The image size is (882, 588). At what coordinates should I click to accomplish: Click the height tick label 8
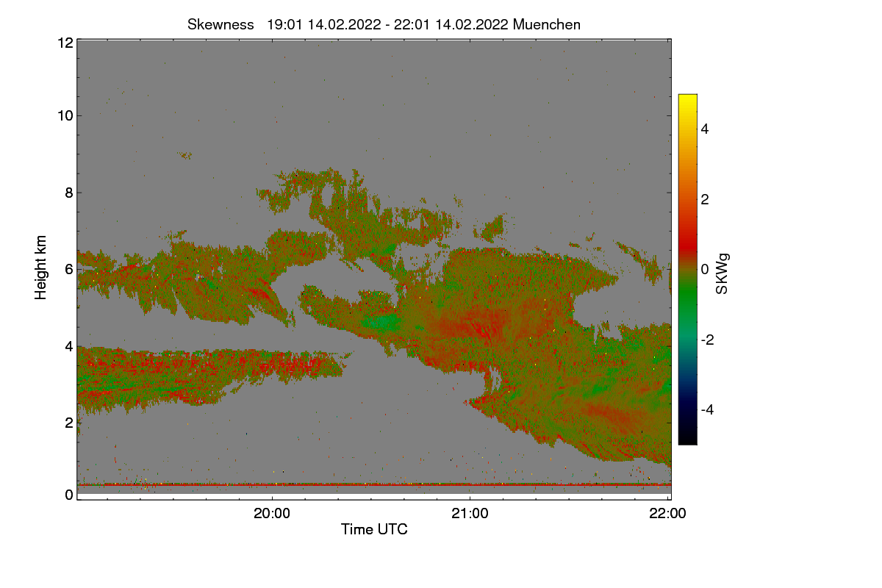pyautogui.click(x=68, y=193)
